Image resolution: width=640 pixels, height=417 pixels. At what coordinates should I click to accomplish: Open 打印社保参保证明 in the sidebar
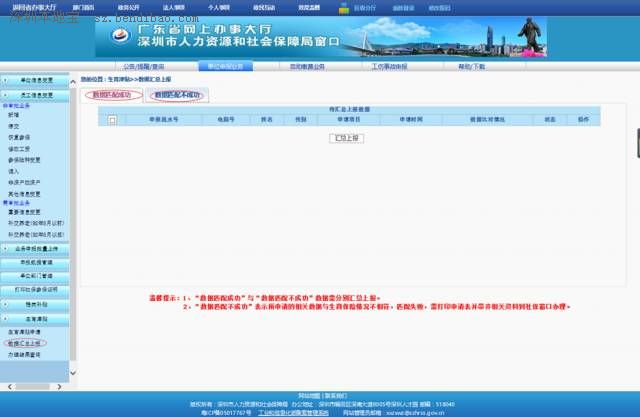pyautogui.click(x=40, y=289)
